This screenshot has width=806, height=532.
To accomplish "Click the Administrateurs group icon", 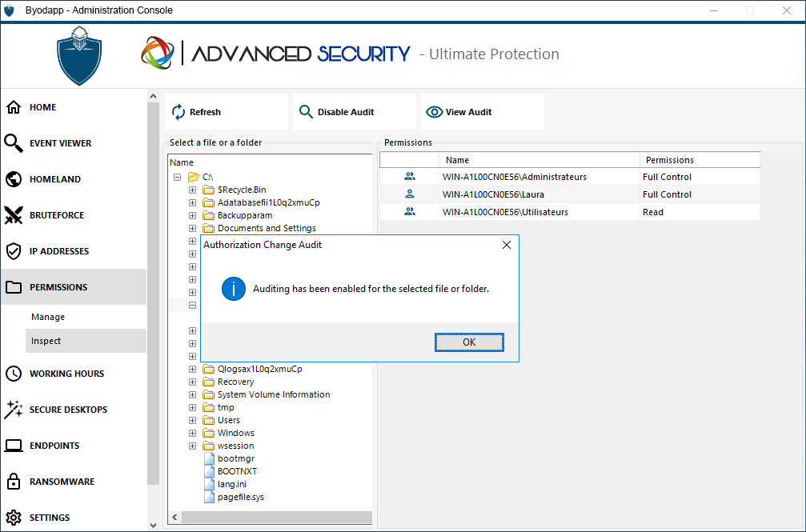I will pos(410,176).
